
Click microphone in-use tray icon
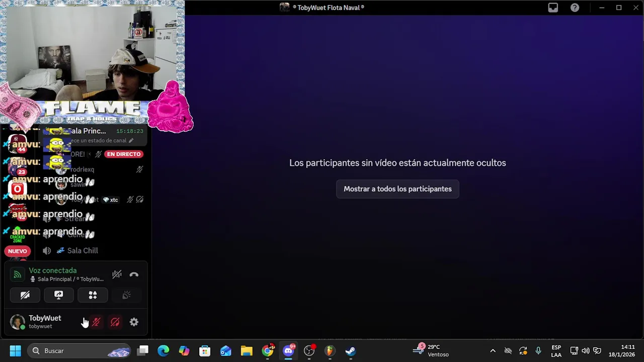538,351
